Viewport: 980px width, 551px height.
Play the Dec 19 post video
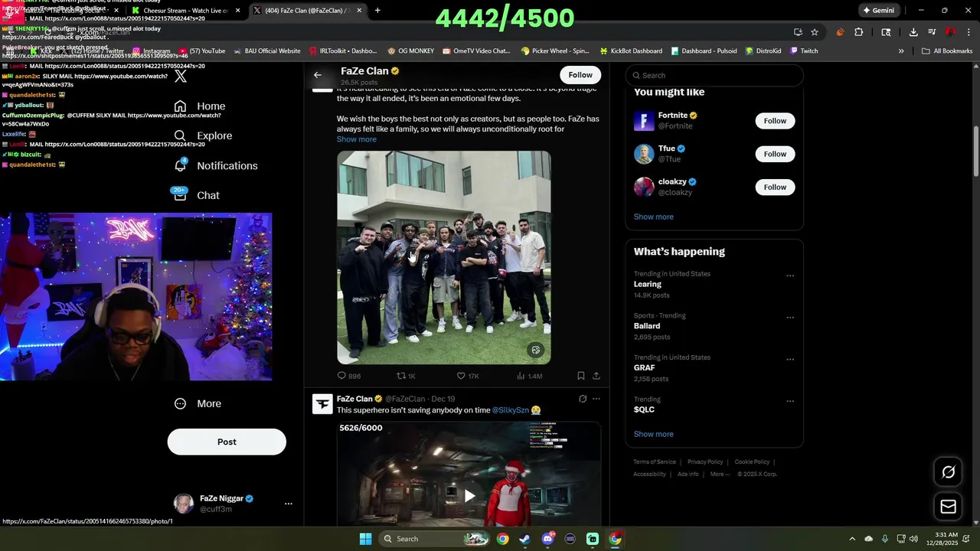pyautogui.click(x=469, y=496)
